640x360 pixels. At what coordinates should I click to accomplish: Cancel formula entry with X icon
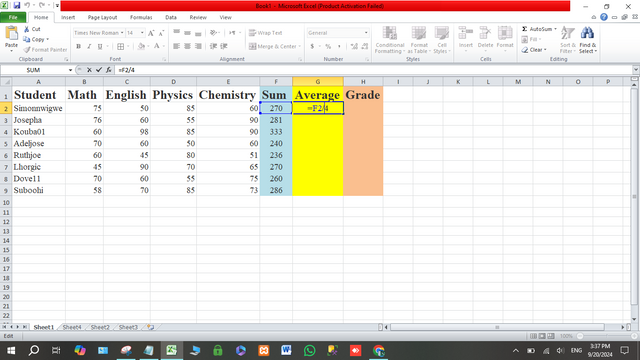[x=89, y=70]
